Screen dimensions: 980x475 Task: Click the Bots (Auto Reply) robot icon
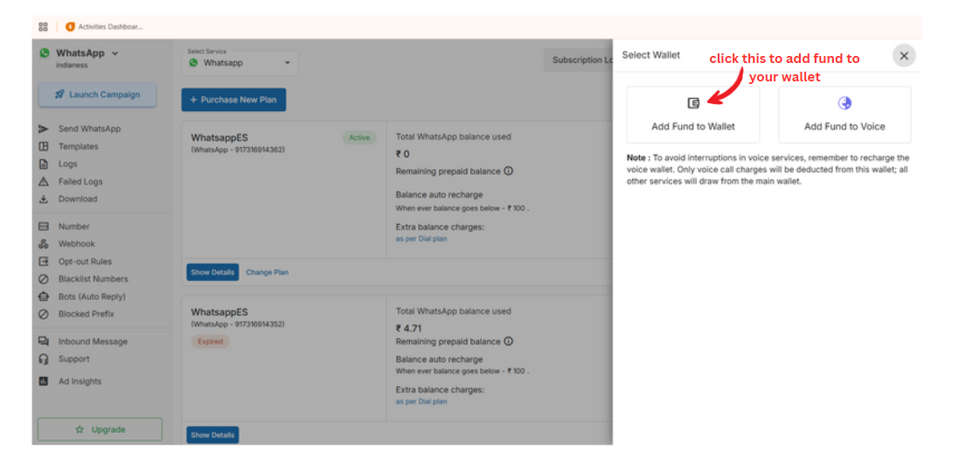click(x=43, y=297)
